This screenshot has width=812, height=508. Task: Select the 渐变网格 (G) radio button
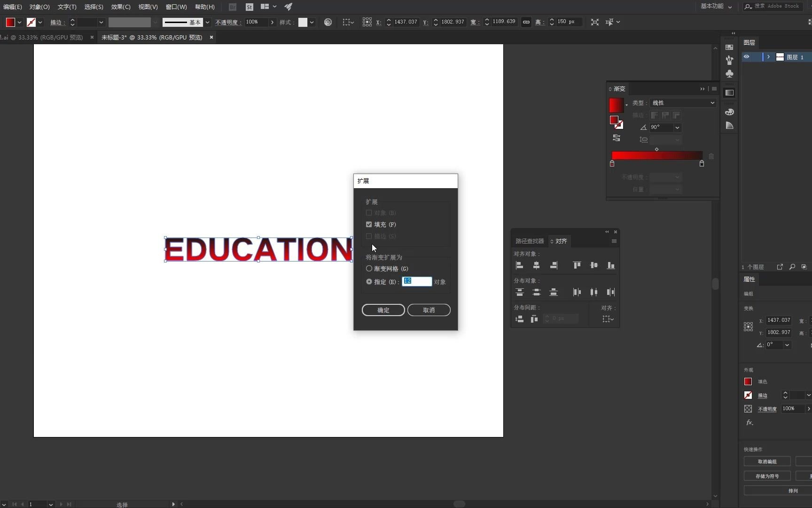coord(369,269)
